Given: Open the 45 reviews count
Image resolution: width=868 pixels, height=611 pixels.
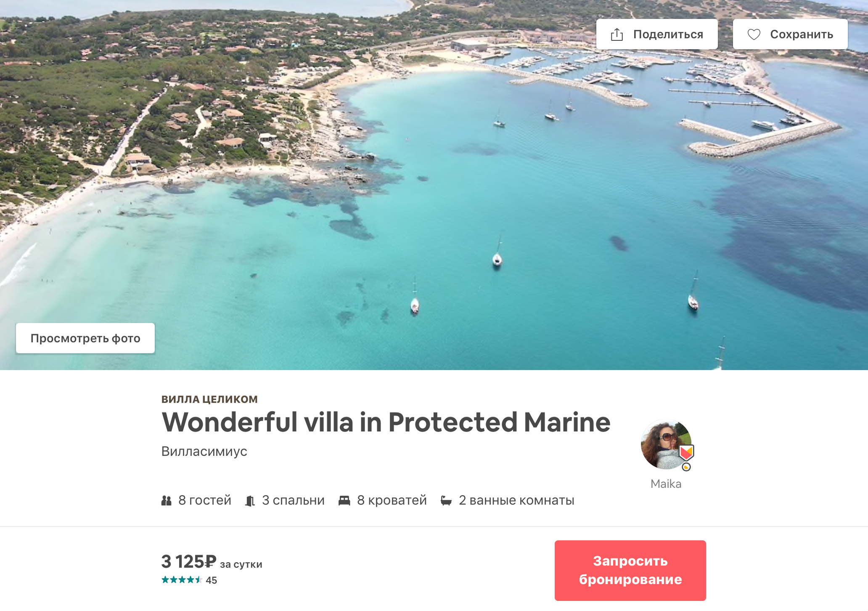Looking at the screenshot, I should click(212, 580).
